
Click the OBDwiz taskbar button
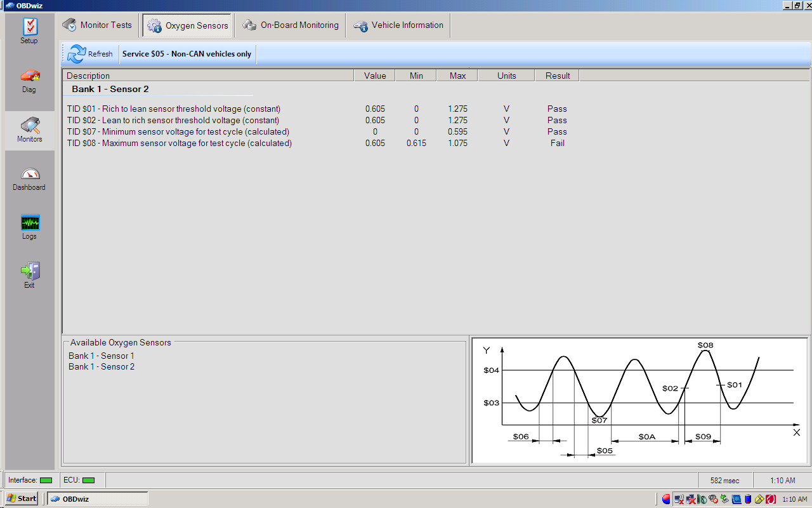click(97, 498)
